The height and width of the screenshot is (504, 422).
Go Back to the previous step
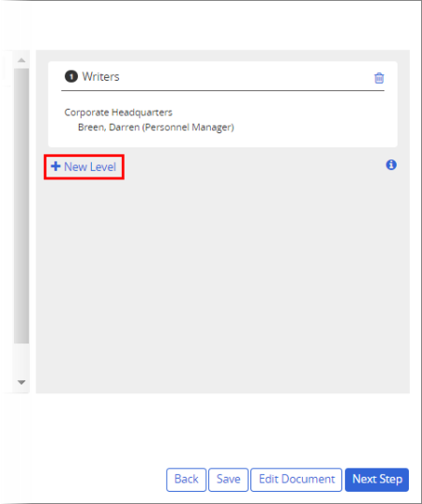tap(187, 480)
